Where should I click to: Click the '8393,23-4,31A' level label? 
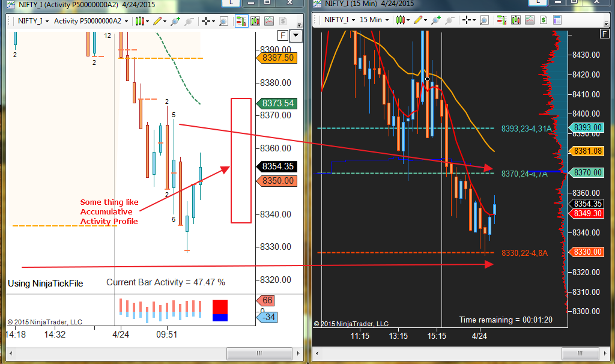tap(526, 129)
